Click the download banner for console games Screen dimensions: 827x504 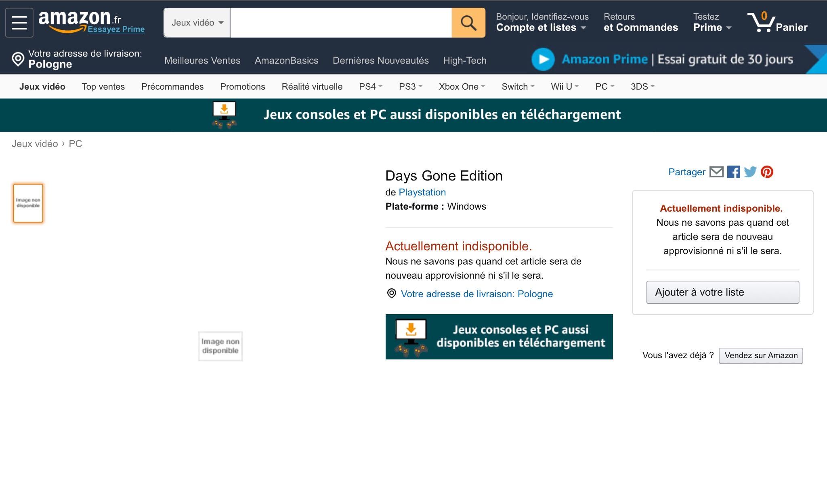(499, 336)
